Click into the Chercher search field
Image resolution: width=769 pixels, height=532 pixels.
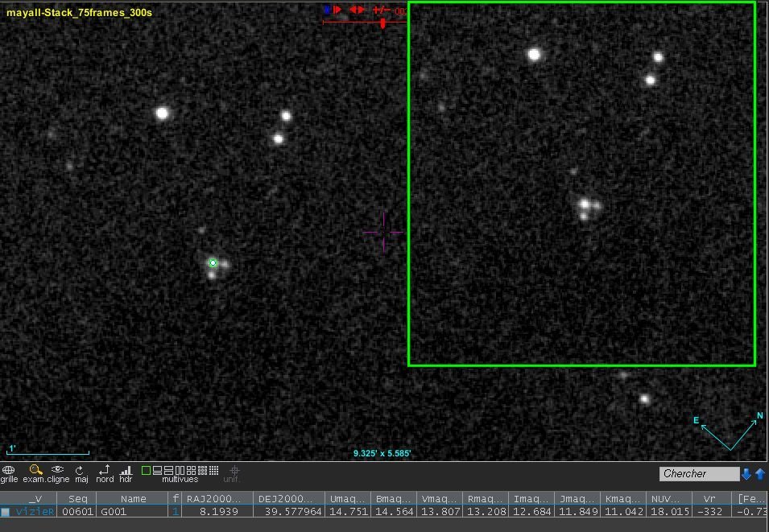pyautogui.click(x=698, y=474)
